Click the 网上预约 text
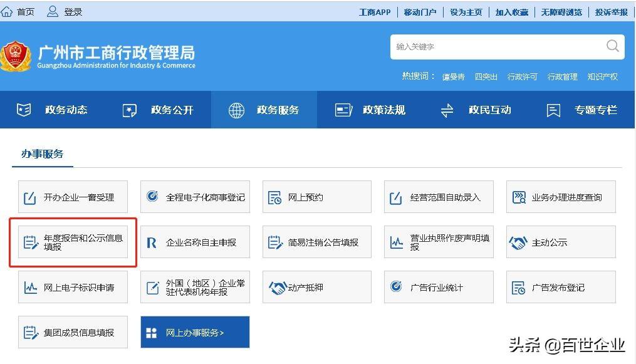This screenshot has height=364, width=636. [305, 197]
